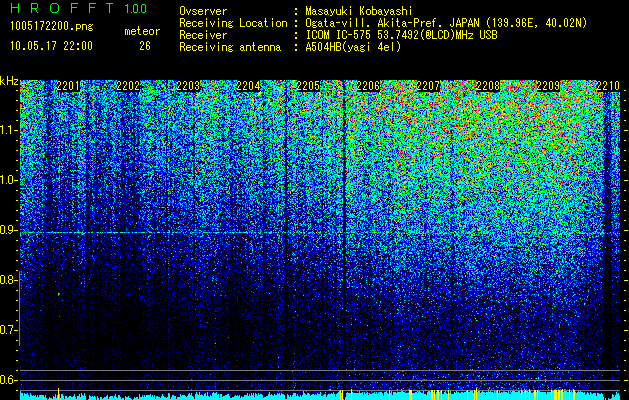Screen dimensions: 629x400
Task: Click the 2207 time marker
Action: [x=428, y=86]
